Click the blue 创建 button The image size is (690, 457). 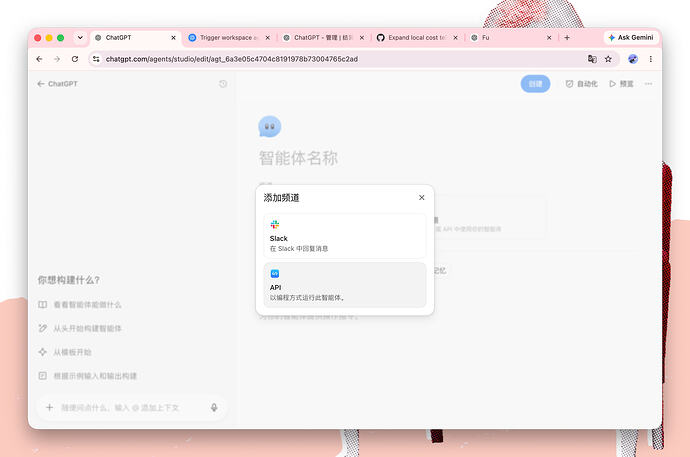pyautogui.click(x=535, y=84)
